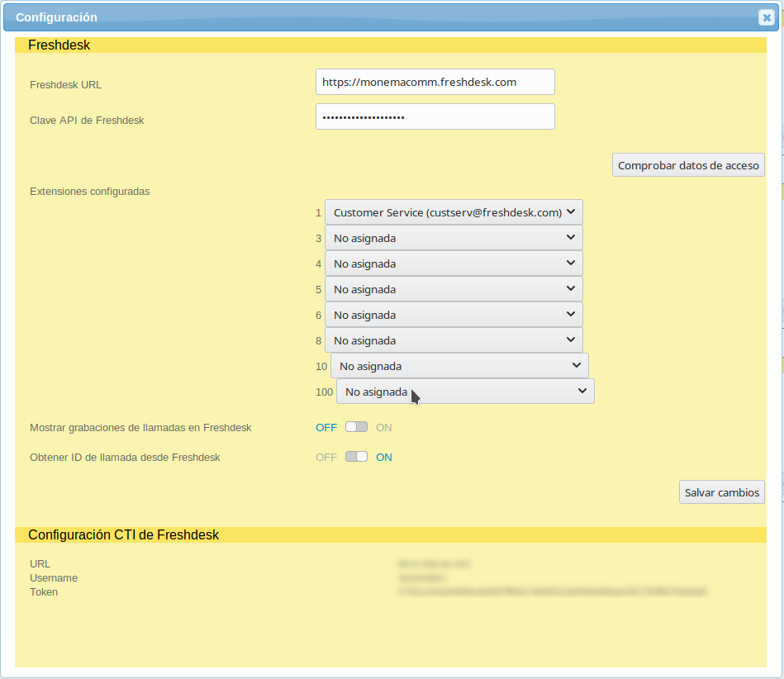Click ON label for Mostrar grabaciones
The image size is (784, 679).
point(383,428)
